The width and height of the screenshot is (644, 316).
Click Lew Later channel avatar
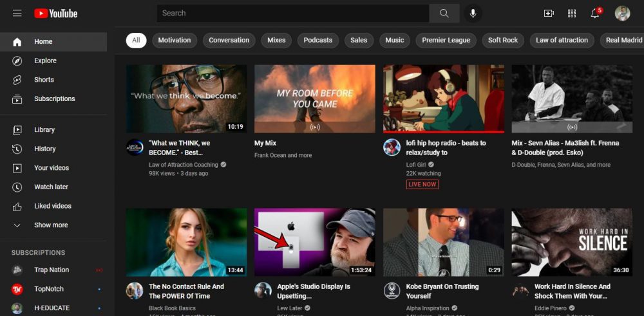tap(263, 290)
